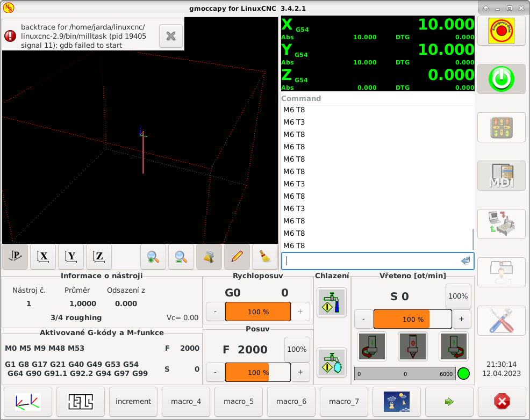Toggle flood coolant icon
The height and width of the screenshot is (420, 530).
(x=331, y=303)
